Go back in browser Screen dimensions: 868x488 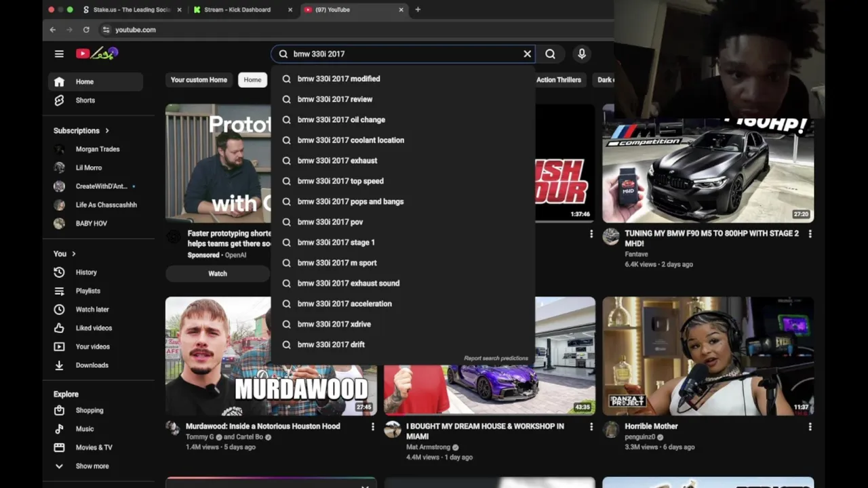coord(53,30)
